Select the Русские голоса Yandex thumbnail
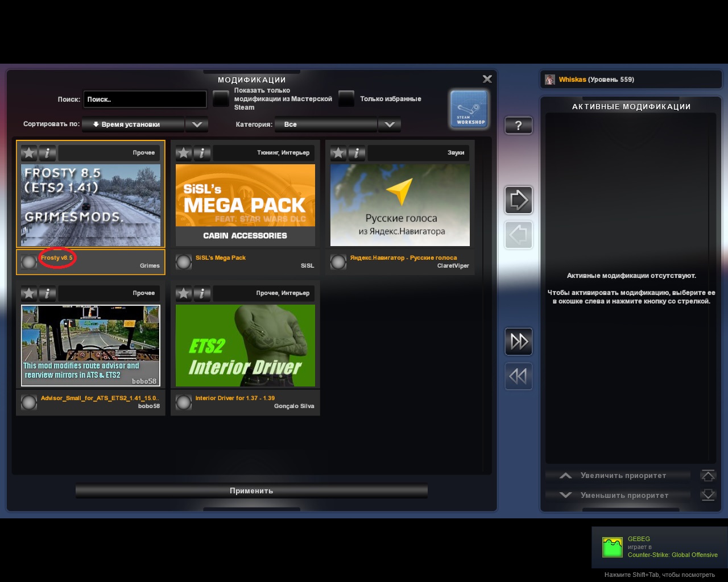 click(x=400, y=205)
